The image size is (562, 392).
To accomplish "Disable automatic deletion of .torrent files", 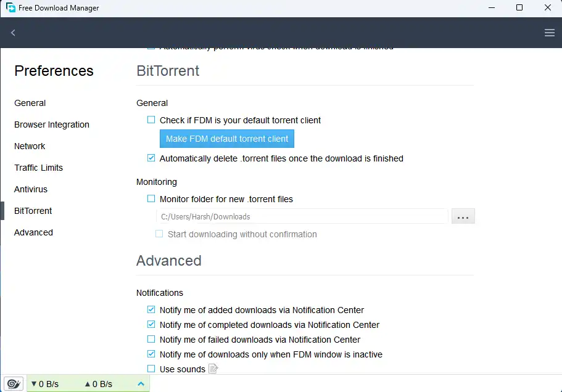I will [151, 158].
